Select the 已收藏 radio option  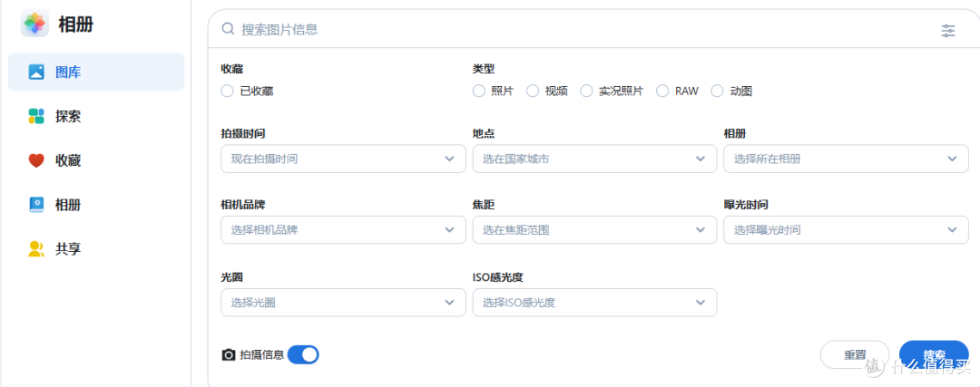coord(227,92)
